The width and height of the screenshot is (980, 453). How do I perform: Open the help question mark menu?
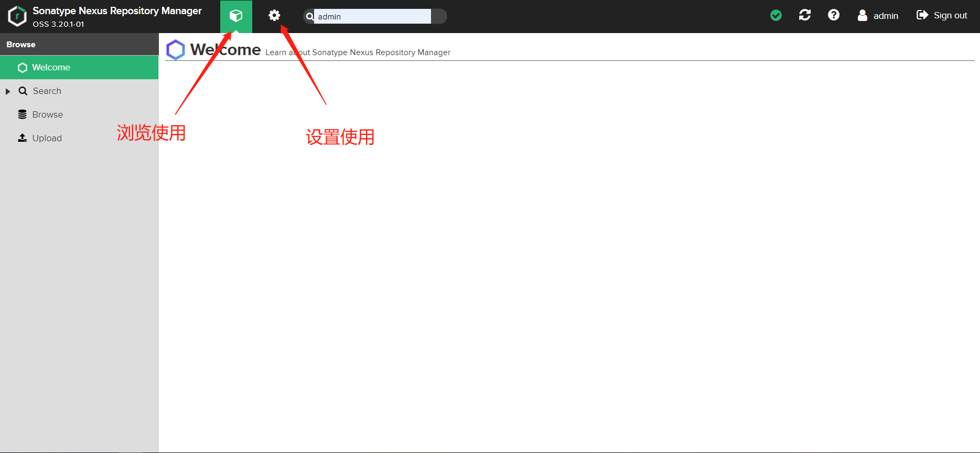click(834, 15)
